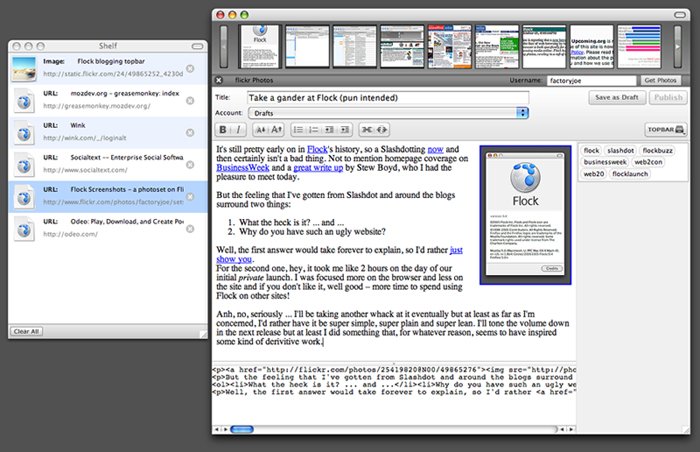
Task: Click the Flock blogging topbar image thumbnail in Shelf
Action: point(24,68)
